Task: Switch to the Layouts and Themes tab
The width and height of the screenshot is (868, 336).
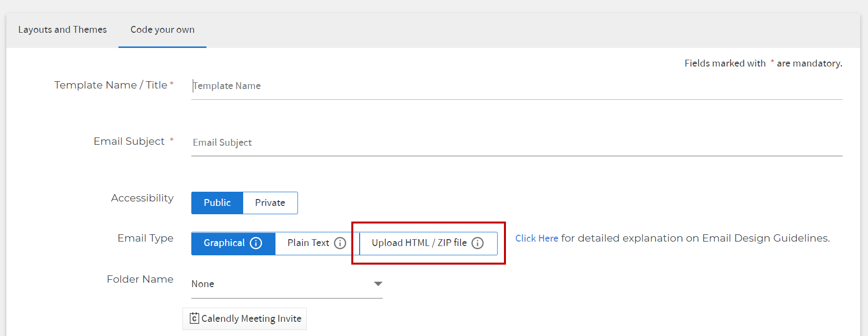Action: (63, 30)
